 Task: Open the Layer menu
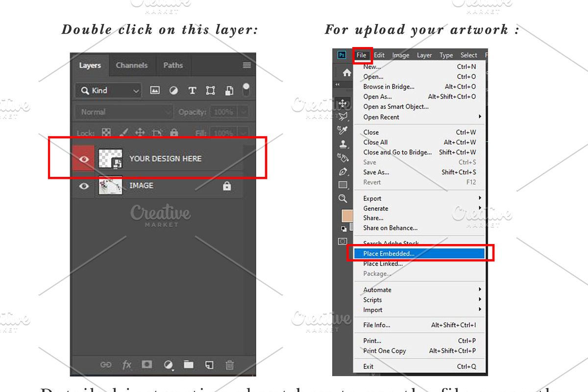pyautogui.click(x=424, y=55)
